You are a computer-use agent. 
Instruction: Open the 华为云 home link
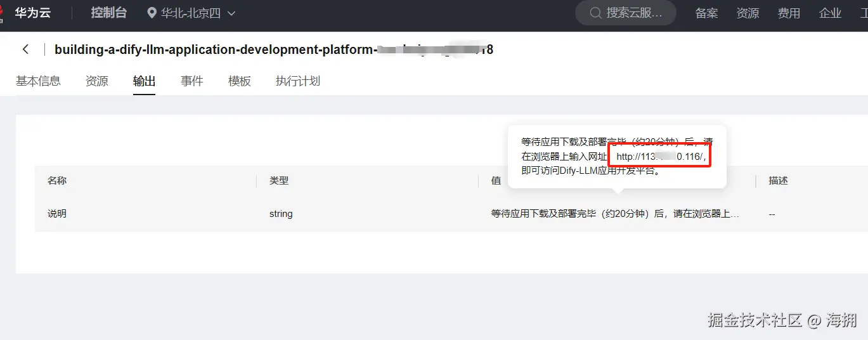[33, 13]
